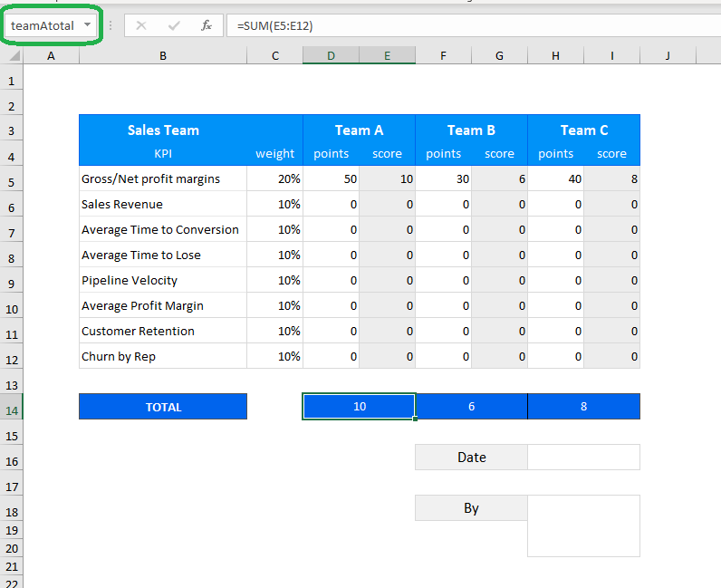Click the Team A header cell
The height and width of the screenshot is (588, 721).
[x=359, y=130]
